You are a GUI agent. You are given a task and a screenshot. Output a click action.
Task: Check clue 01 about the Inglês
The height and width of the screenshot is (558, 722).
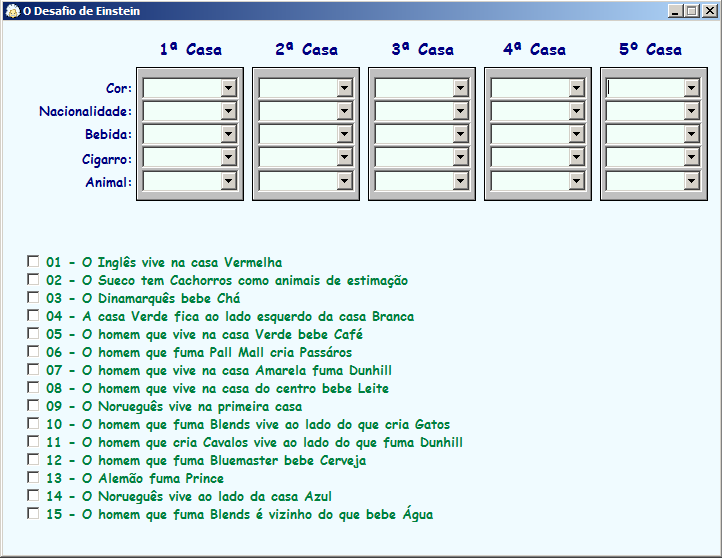click(x=33, y=262)
